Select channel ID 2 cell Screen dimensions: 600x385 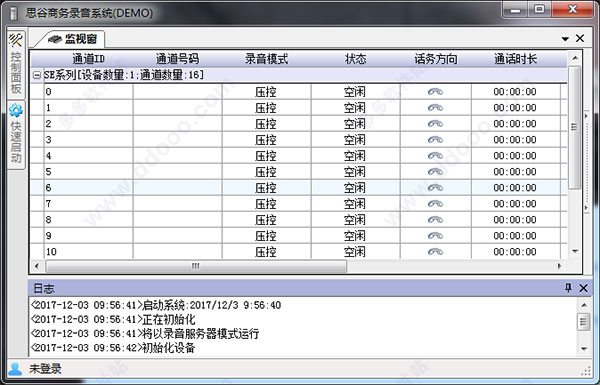[88, 124]
